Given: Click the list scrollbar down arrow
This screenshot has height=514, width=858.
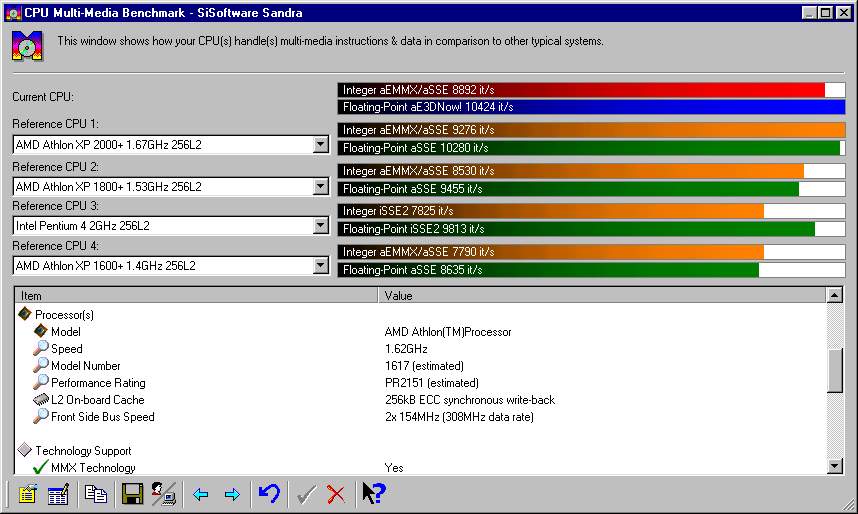Looking at the screenshot, I should click(834, 466).
